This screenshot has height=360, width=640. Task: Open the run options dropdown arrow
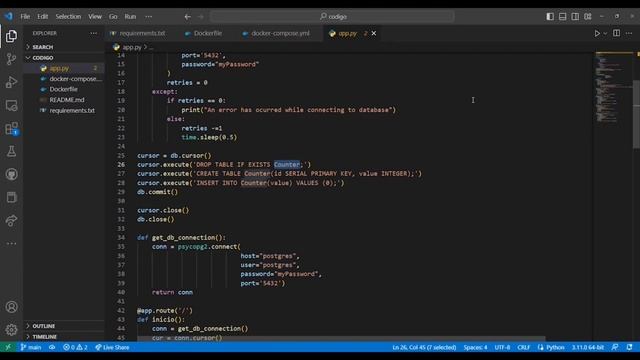605,33
